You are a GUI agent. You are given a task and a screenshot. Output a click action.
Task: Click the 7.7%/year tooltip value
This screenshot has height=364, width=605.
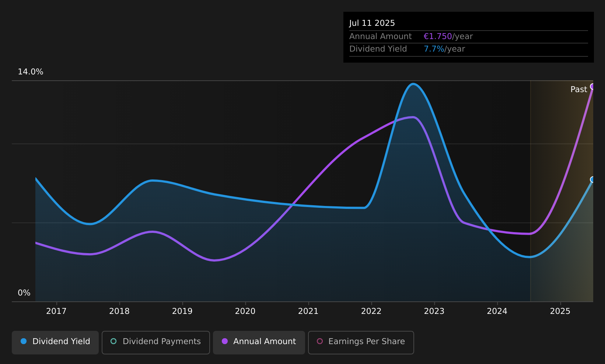[444, 49]
